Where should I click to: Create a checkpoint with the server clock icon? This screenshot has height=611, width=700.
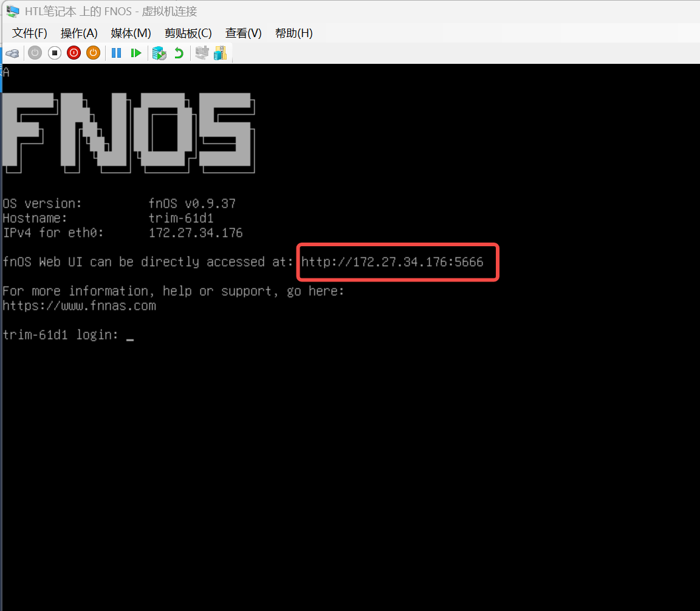coord(159,53)
